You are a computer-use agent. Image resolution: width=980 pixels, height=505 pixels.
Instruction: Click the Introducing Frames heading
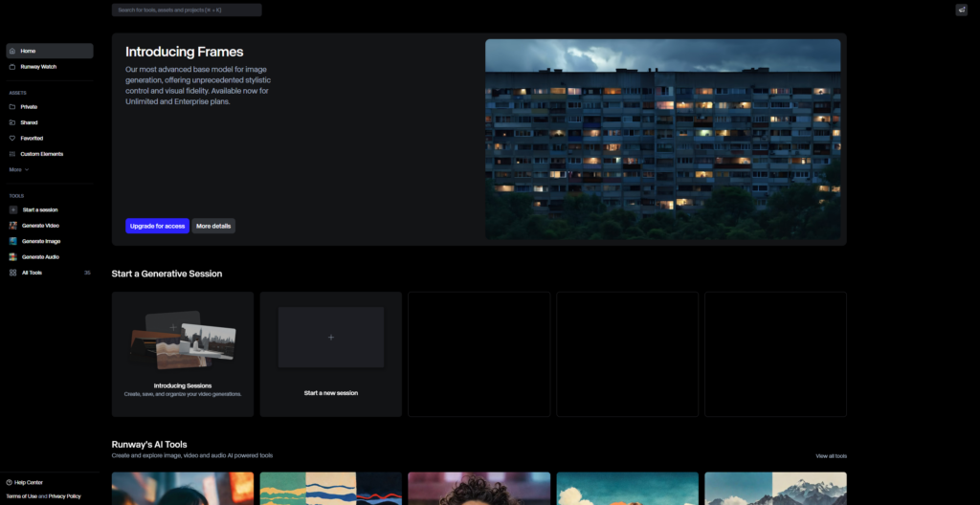pyautogui.click(x=185, y=52)
